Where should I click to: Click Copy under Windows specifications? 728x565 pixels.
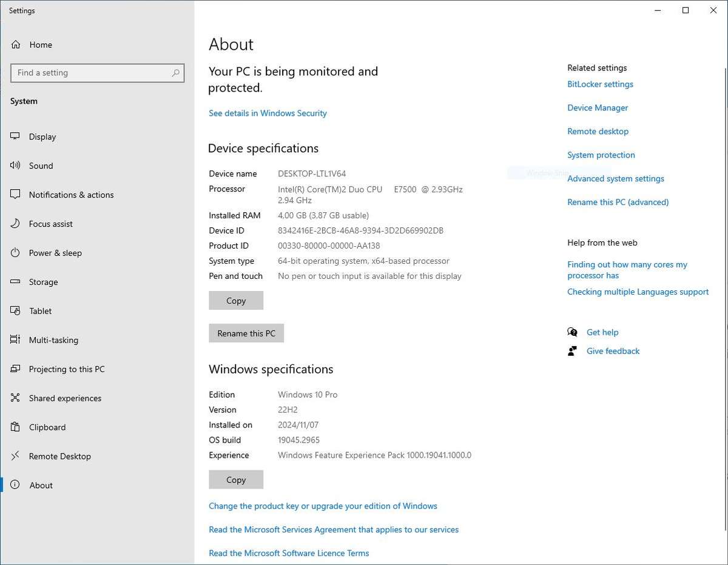tap(235, 479)
